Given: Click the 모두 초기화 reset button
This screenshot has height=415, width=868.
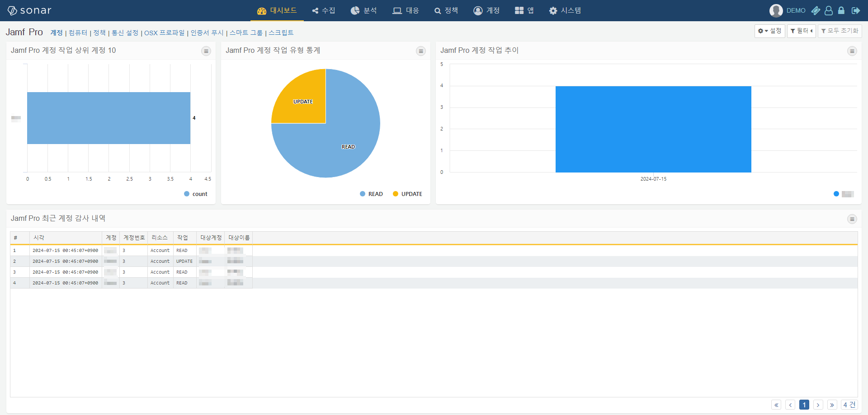Looking at the screenshot, I should click(x=840, y=31).
